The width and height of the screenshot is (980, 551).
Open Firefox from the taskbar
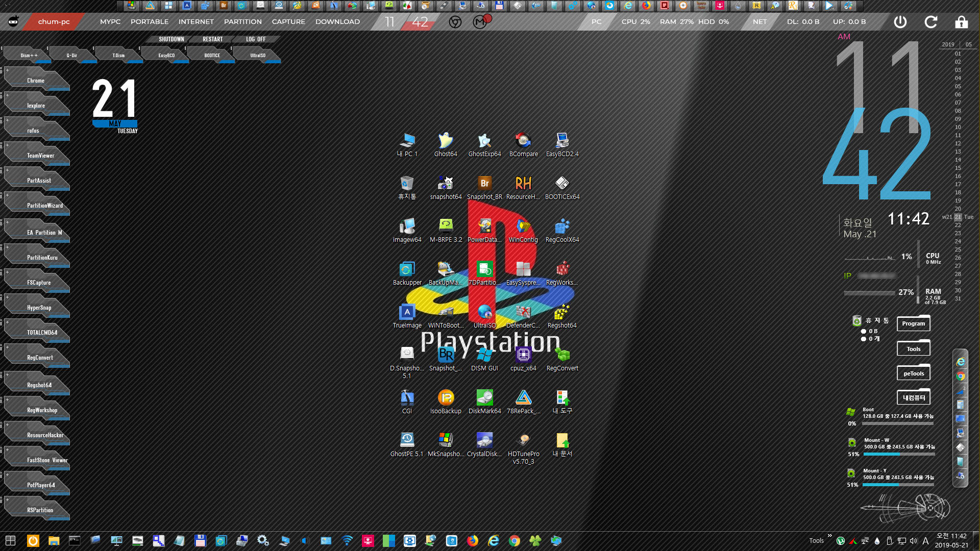[x=473, y=540]
